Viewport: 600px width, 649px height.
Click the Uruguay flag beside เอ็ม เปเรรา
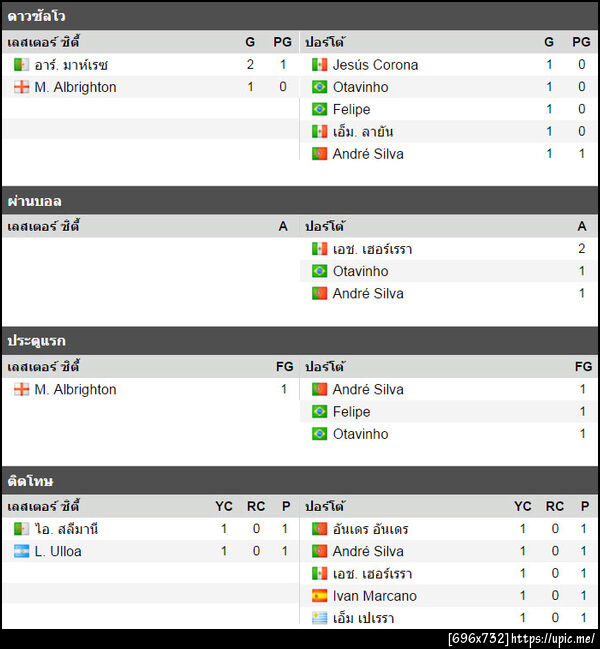[319, 618]
